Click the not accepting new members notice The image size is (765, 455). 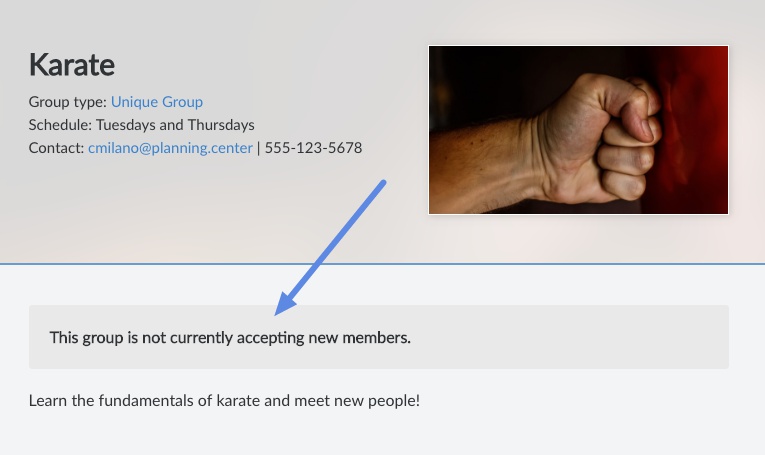tap(379, 337)
